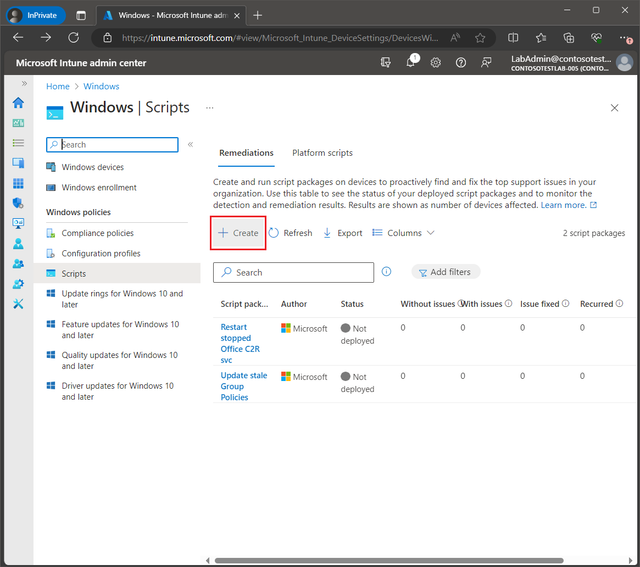
Task: Open Troubleshooting wrench icon in rail
Action: [18, 304]
